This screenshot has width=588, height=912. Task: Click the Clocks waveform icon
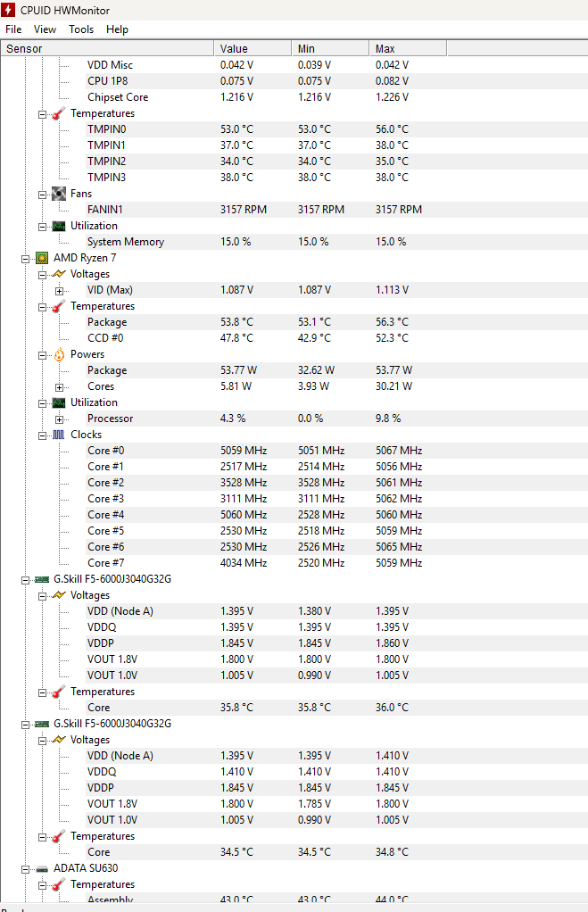tap(58, 435)
